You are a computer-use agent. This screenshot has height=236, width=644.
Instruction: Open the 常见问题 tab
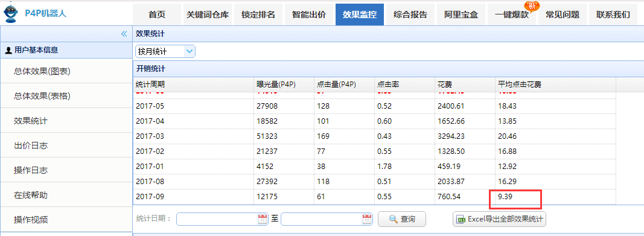(563, 14)
